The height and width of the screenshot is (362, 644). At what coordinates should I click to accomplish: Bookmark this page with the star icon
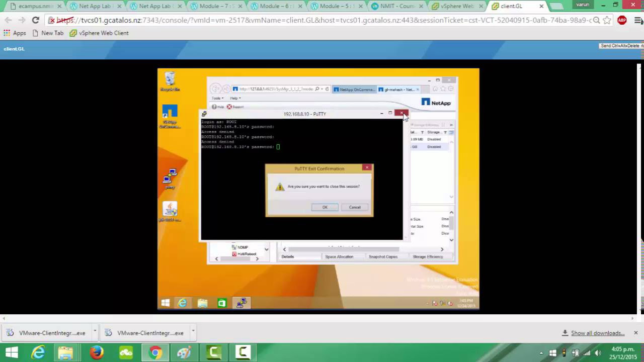[607, 21]
